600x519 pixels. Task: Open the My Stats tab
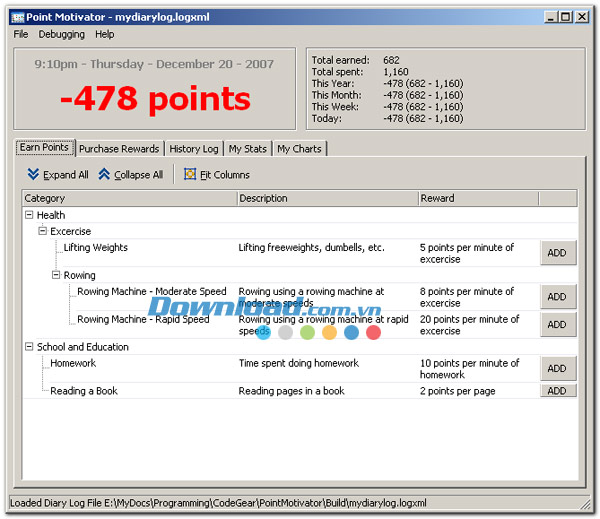(x=247, y=149)
